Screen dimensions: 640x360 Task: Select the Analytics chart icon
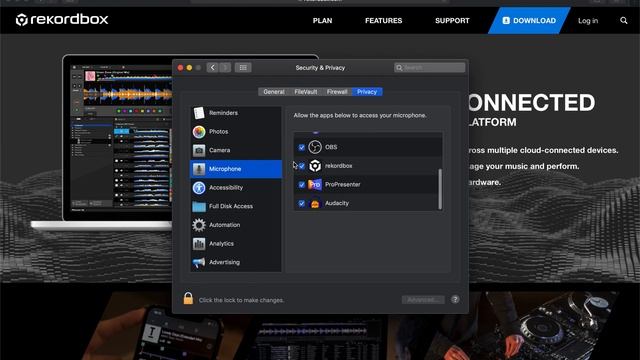[x=199, y=244]
